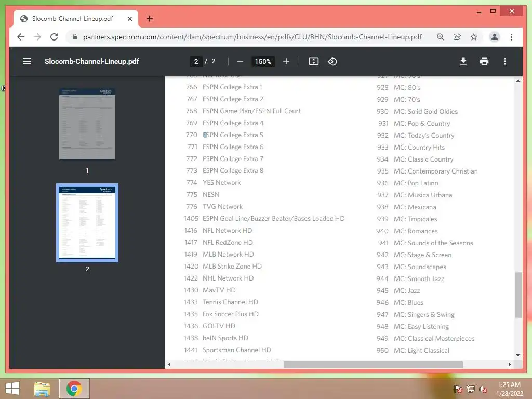Click "TVG Network" text
532x399 pixels.
222,207
